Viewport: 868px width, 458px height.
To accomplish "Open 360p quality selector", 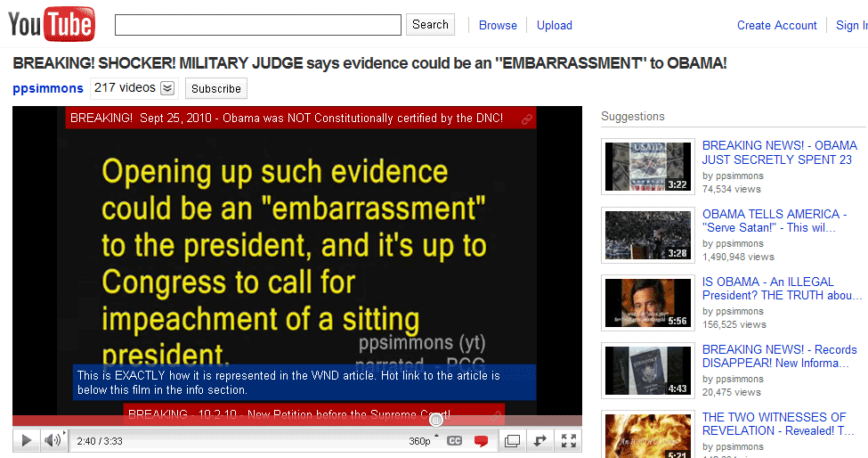I will point(420,441).
